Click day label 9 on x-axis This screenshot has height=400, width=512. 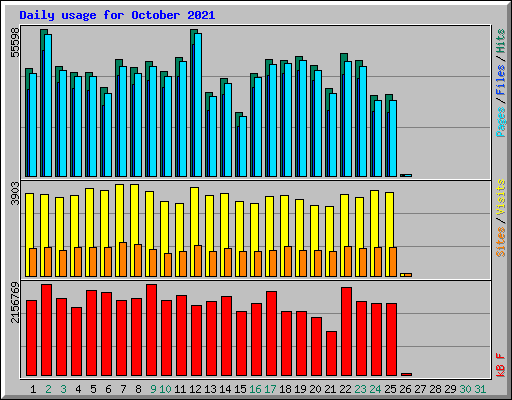[153, 389]
